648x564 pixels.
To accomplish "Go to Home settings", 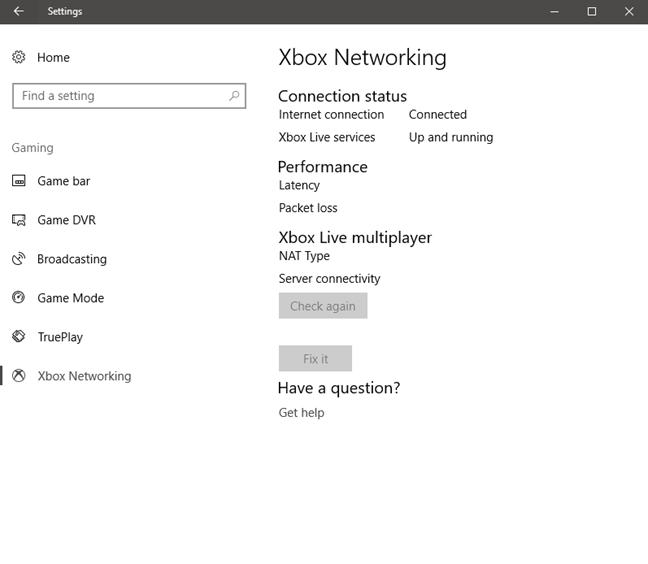I will pos(53,57).
